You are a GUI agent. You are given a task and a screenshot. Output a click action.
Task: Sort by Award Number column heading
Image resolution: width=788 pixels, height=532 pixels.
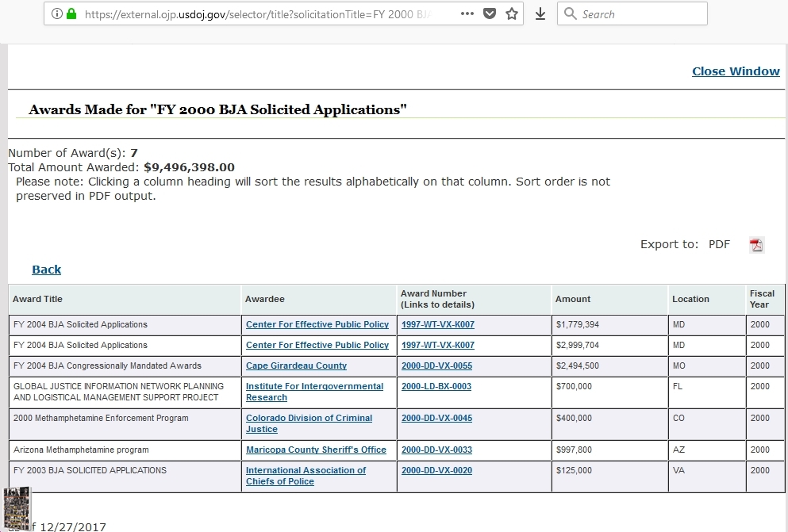coord(437,299)
